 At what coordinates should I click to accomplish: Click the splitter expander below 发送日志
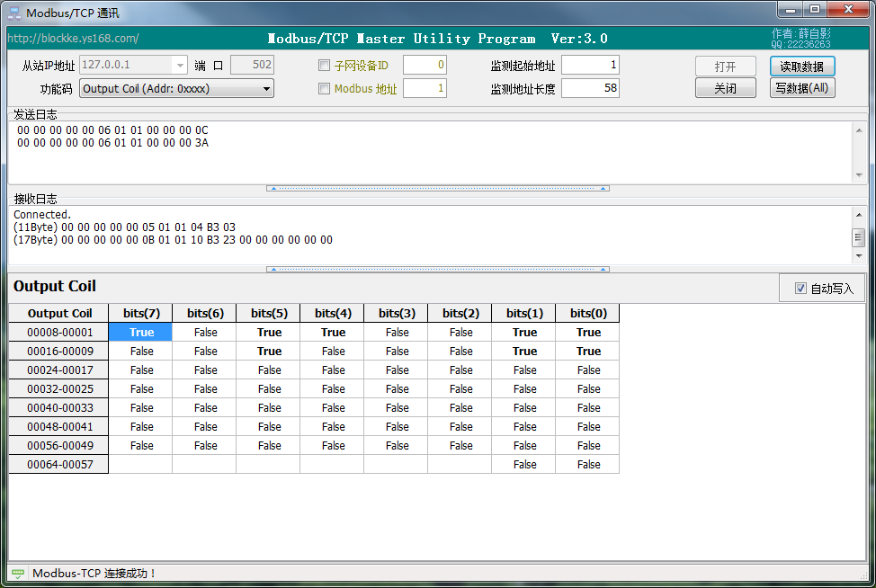(x=438, y=189)
